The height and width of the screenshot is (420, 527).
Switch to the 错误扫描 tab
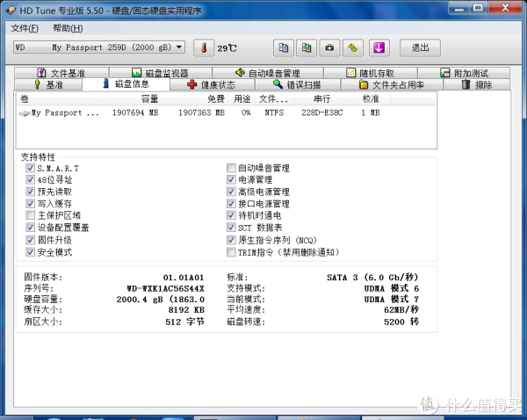coord(298,84)
